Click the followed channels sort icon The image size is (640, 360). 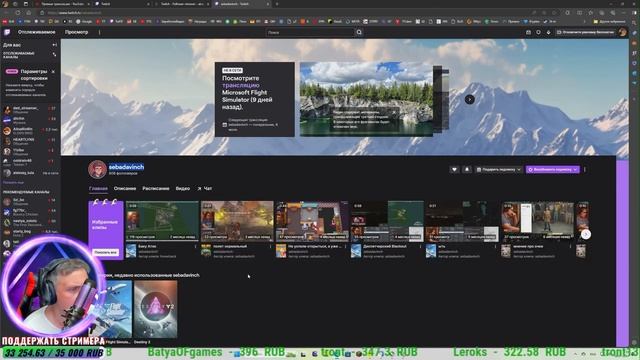coord(54,54)
